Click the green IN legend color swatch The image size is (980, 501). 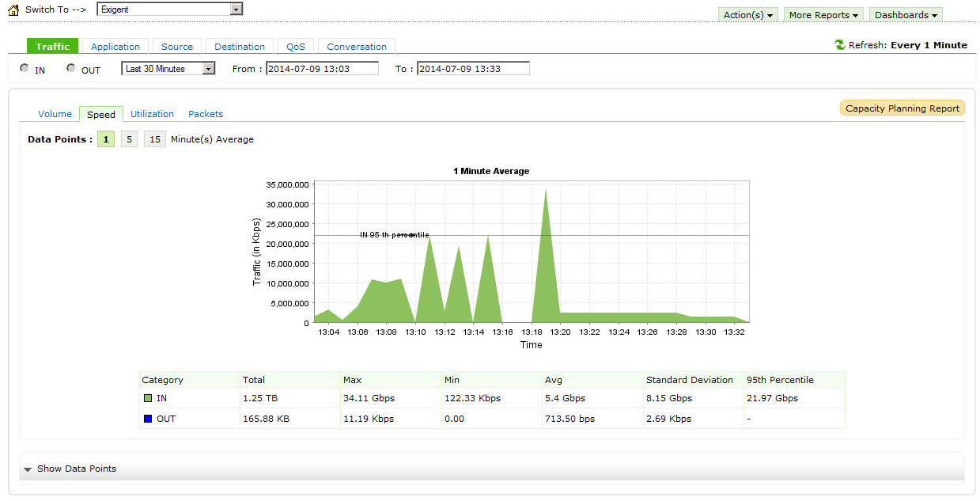pos(148,398)
